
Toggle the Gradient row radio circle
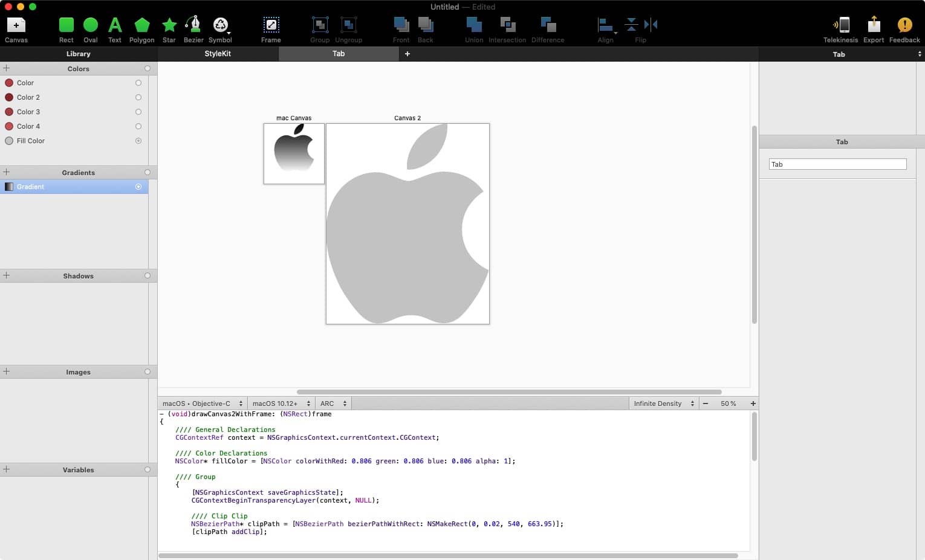point(138,187)
